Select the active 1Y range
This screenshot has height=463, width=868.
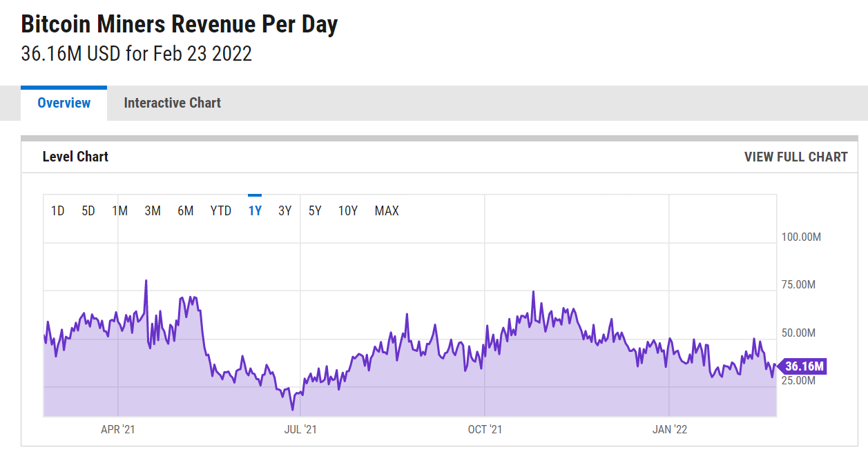click(x=255, y=211)
